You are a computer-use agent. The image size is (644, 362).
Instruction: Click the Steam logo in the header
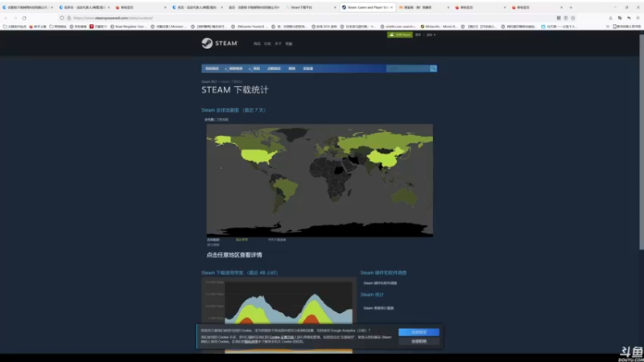(219, 43)
